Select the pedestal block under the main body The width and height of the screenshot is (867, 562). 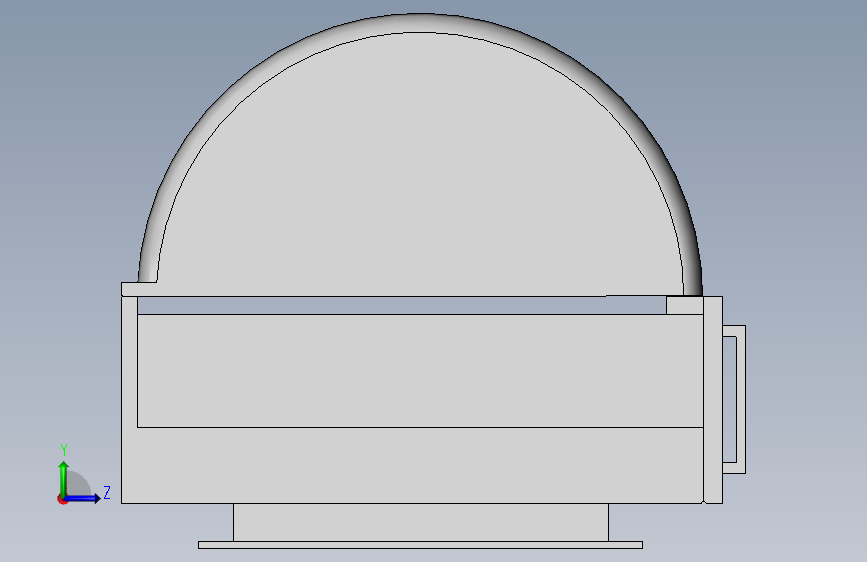[x=421, y=522]
